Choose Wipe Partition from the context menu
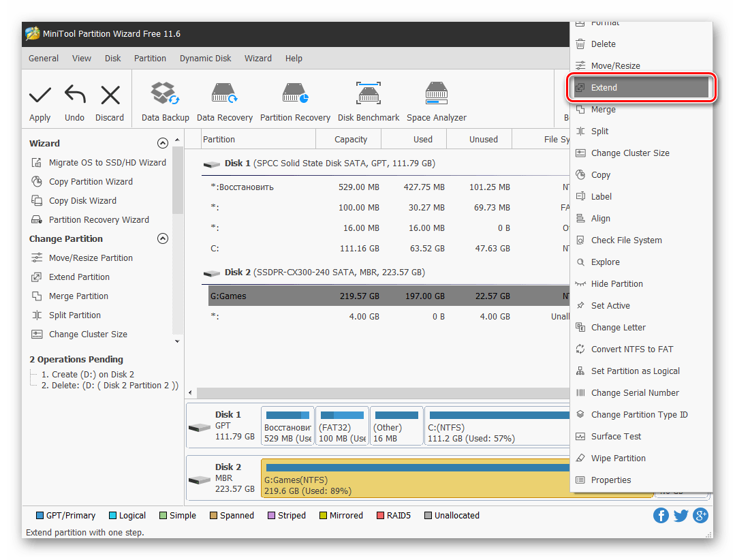735x560 pixels. click(618, 458)
